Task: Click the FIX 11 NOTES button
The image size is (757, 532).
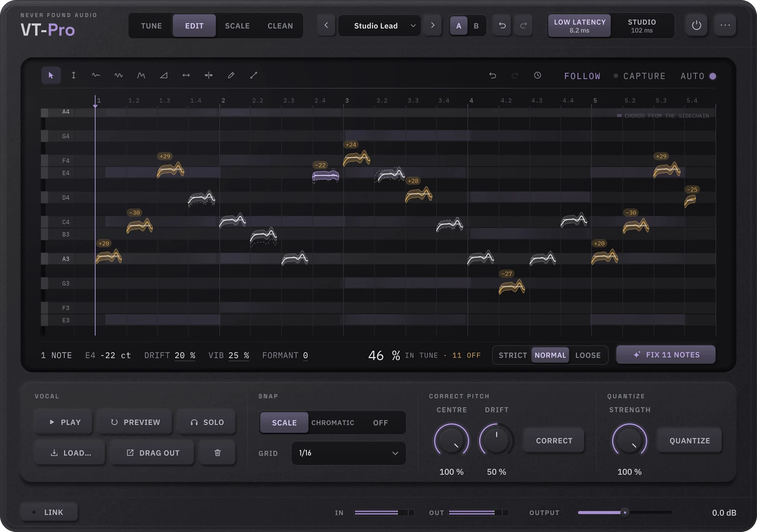Action: coord(665,354)
